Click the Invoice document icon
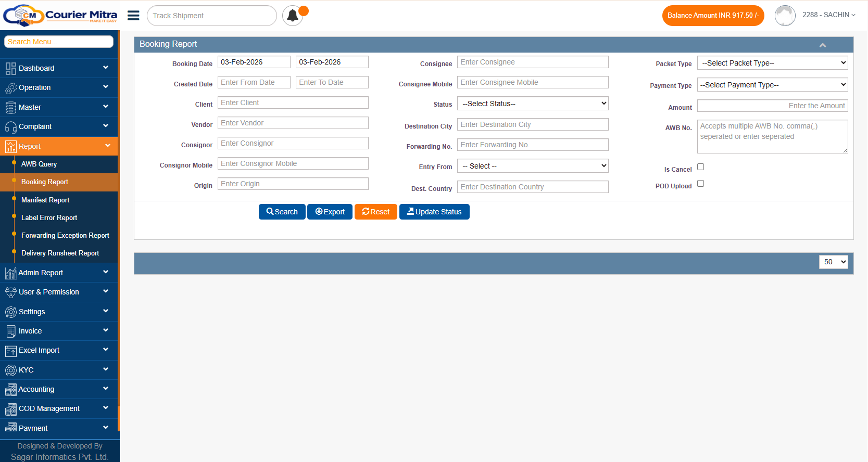 (10, 331)
